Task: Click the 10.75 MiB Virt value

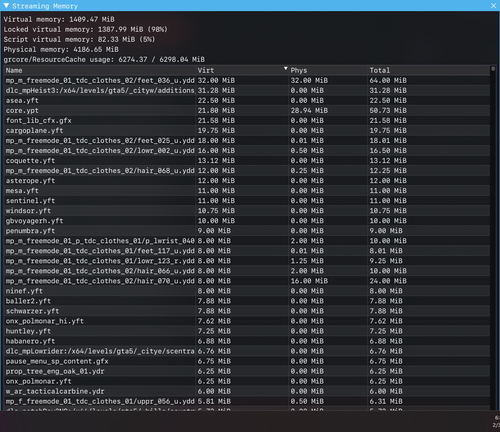Action: pyautogui.click(x=216, y=211)
